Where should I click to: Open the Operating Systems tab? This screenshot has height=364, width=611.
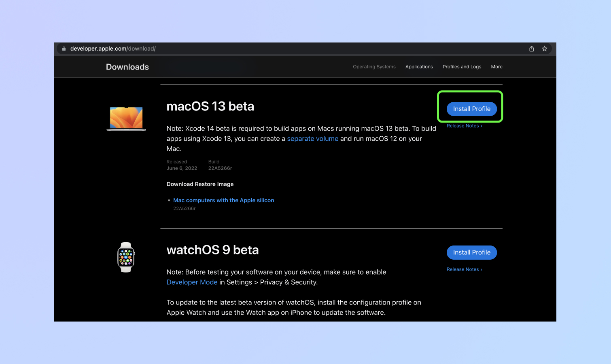click(x=374, y=67)
